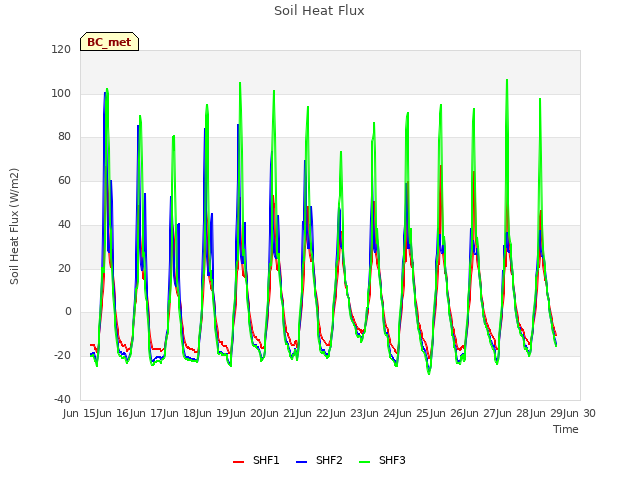
Task: Click the Jun 17 x-axis date label
Action: click(147, 413)
